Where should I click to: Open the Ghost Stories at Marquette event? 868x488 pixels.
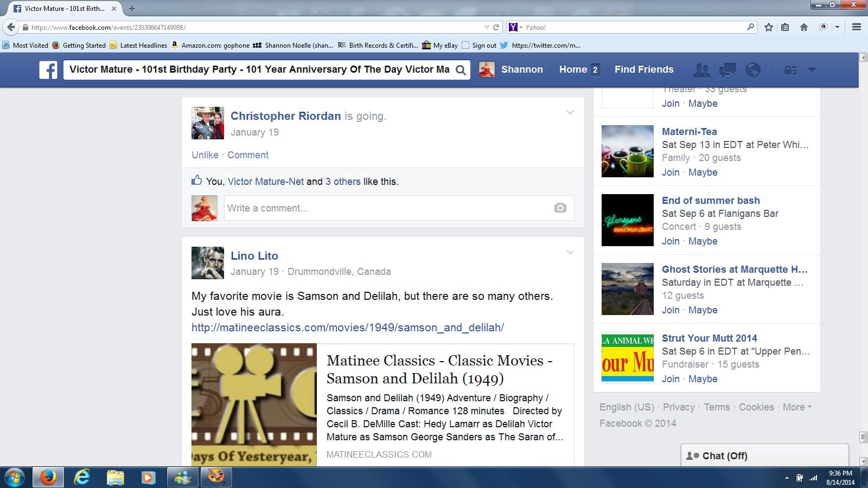(735, 269)
